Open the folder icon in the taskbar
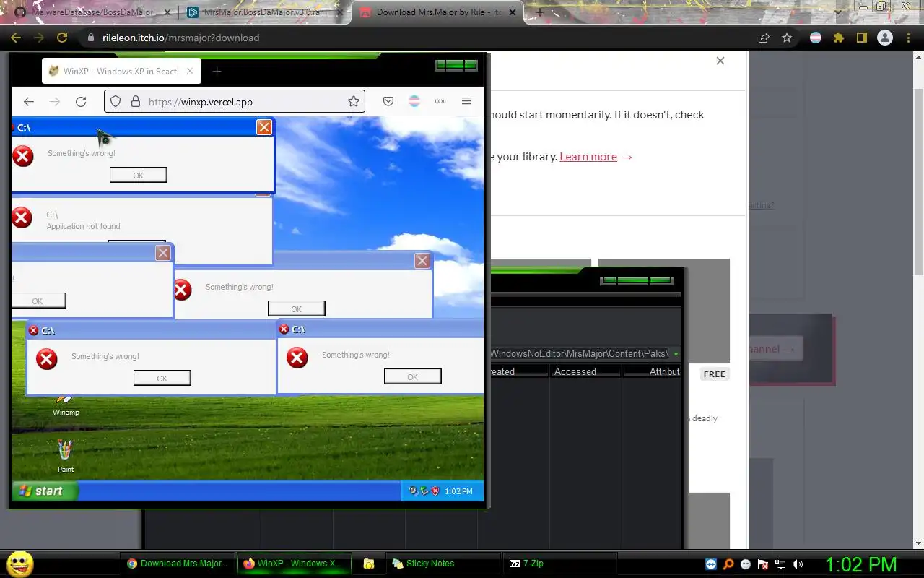This screenshot has height=578, width=924. [368, 564]
